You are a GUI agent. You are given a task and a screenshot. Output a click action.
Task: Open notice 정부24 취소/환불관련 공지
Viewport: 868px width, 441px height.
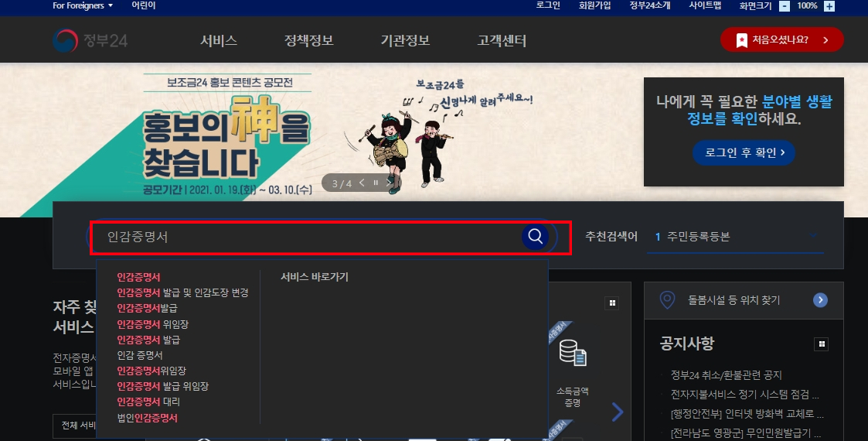726,376
